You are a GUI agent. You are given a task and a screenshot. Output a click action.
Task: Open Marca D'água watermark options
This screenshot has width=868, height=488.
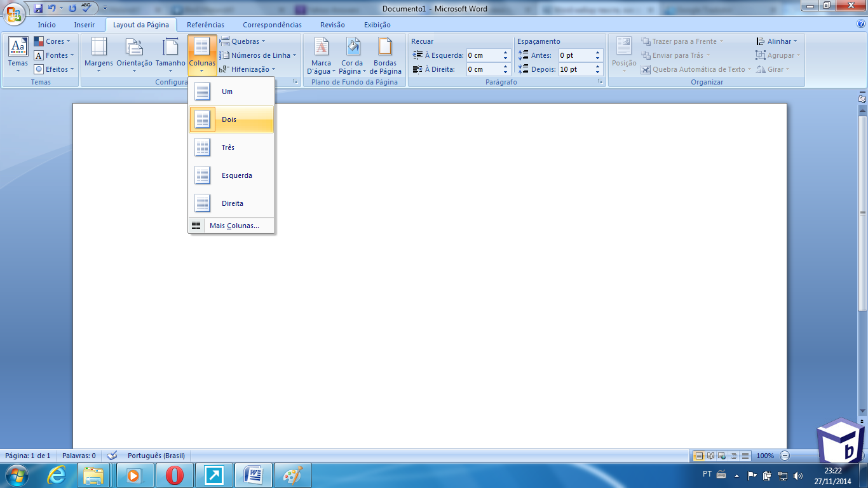321,55
